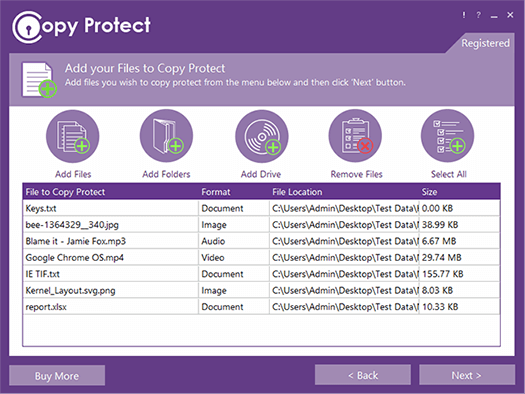Select Kernel_Layout.svg.png in the list

[261, 290]
